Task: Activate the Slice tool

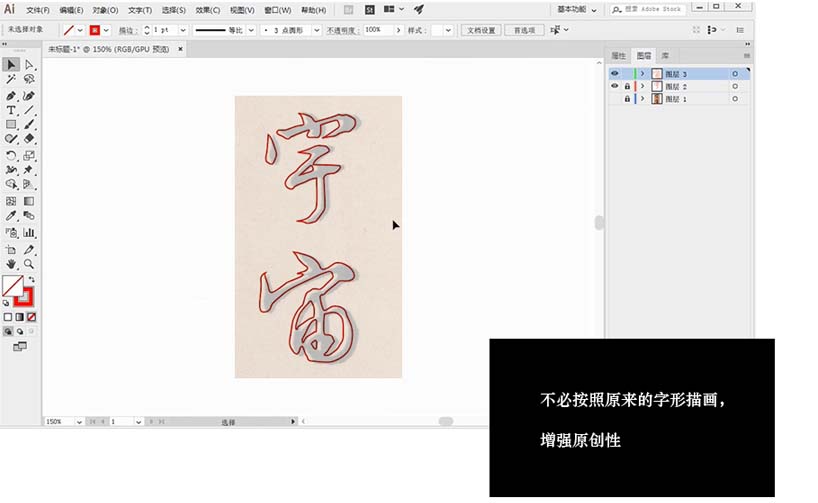Action: pos(29,250)
